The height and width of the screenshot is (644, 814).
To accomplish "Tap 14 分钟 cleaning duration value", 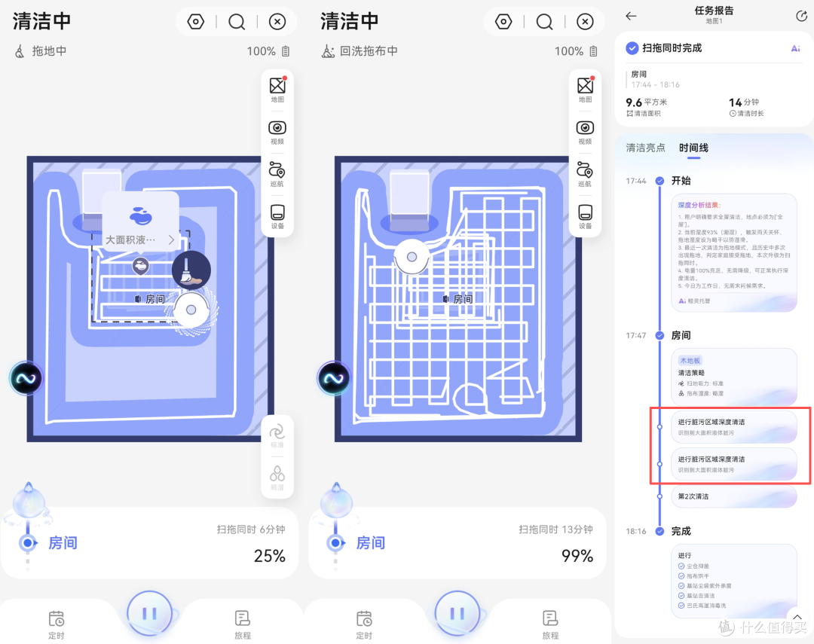I will tap(744, 102).
